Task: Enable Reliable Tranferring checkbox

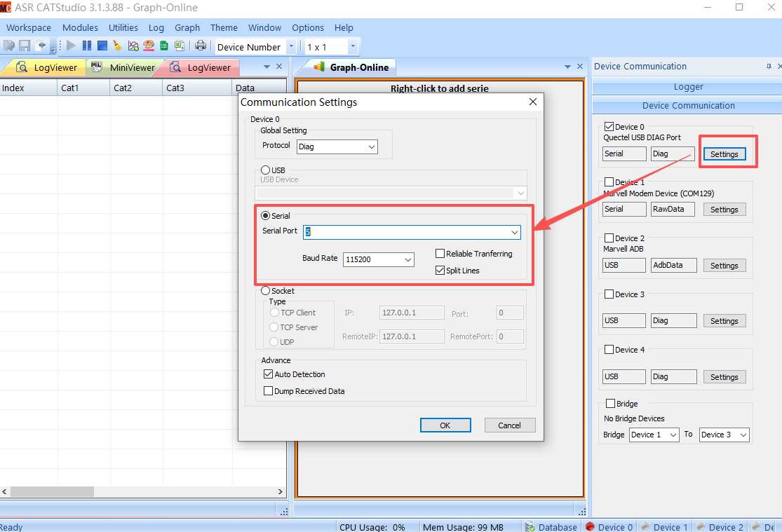Action: pyautogui.click(x=440, y=253)
